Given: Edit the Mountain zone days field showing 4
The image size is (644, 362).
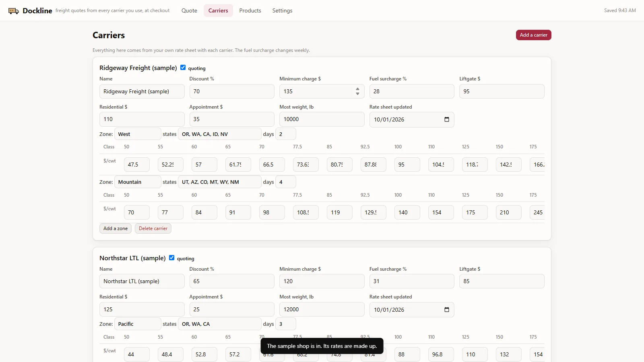Looking at the screenshot, I should (x=286, y=182).
